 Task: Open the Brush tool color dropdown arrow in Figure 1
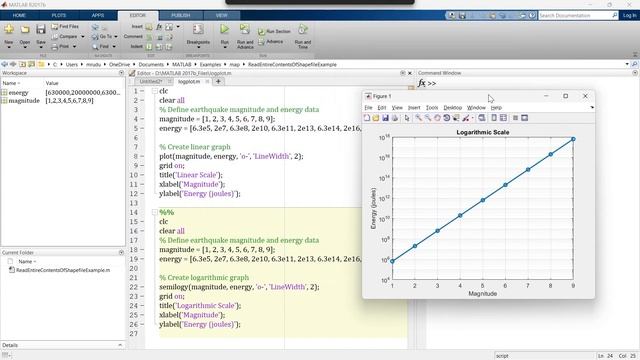[x=473, y=118]
